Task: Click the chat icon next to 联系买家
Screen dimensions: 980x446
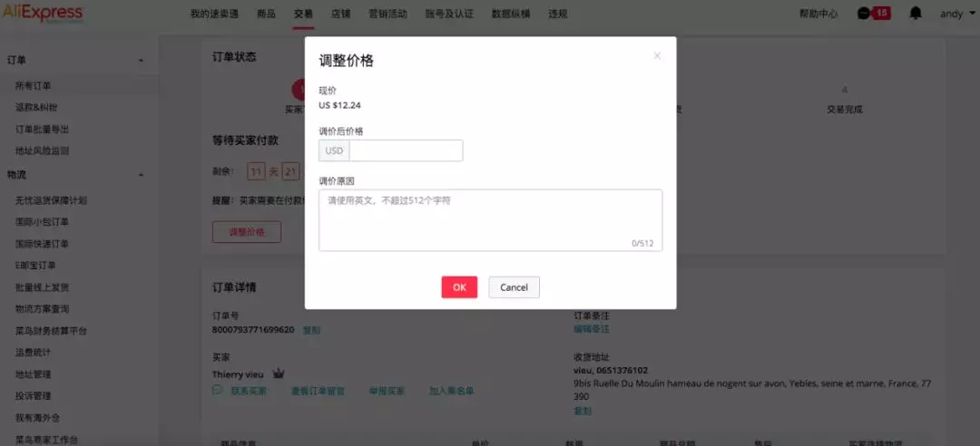Action: (218, 391)
